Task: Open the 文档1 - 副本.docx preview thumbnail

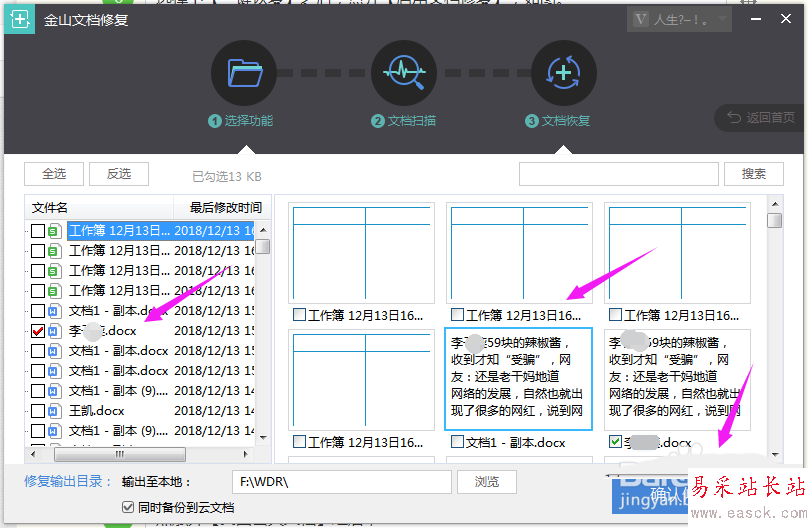Action: pyautogui.click(x=518, y=379)
